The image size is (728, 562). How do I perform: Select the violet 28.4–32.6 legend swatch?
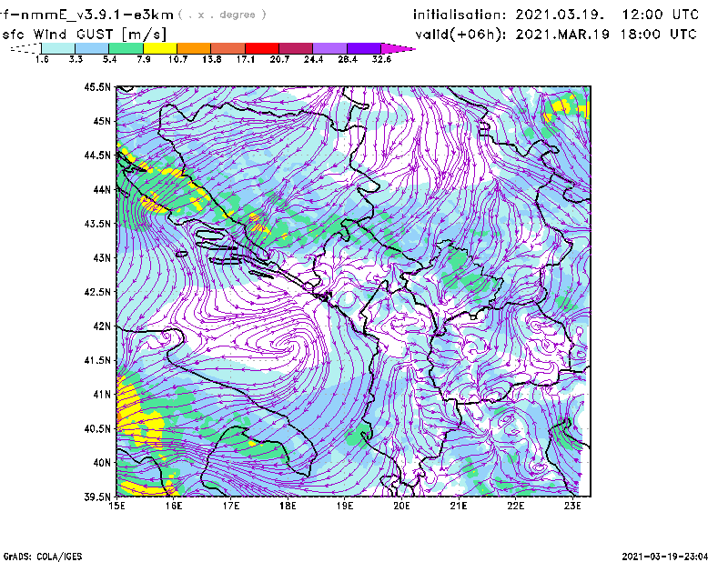pos(363,48)
